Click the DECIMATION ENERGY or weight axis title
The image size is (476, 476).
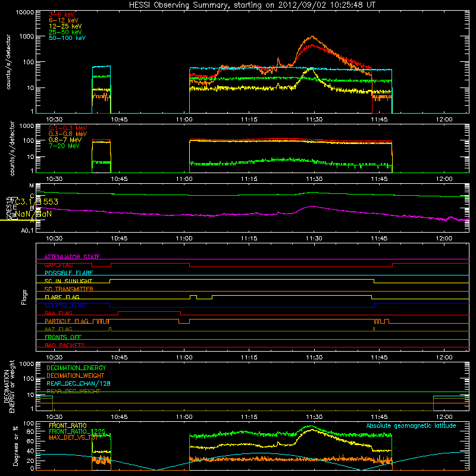click(x=9, y=386)
